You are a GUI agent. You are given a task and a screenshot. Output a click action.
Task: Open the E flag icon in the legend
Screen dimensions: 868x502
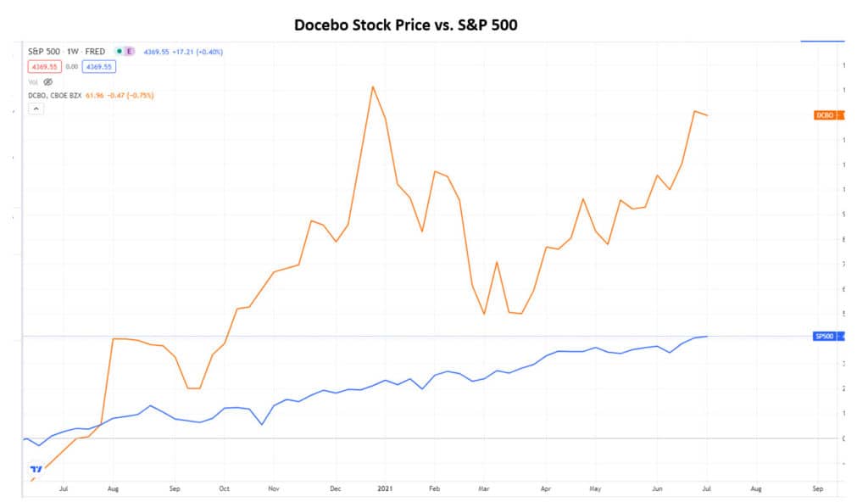130,52
